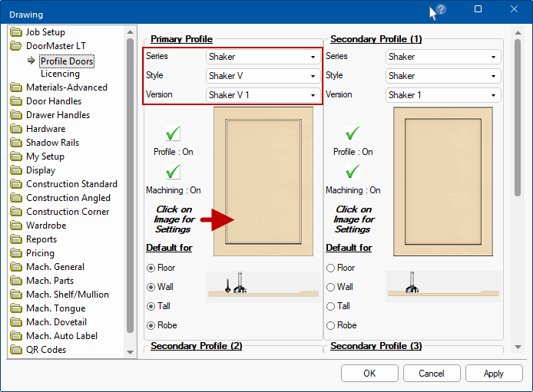Image resolution: width=533 pixels, height=392 pixels.
Task: Select Robe radio in Secondary Profile (1)
Action: pyautogui.click(x=331, y=325)
